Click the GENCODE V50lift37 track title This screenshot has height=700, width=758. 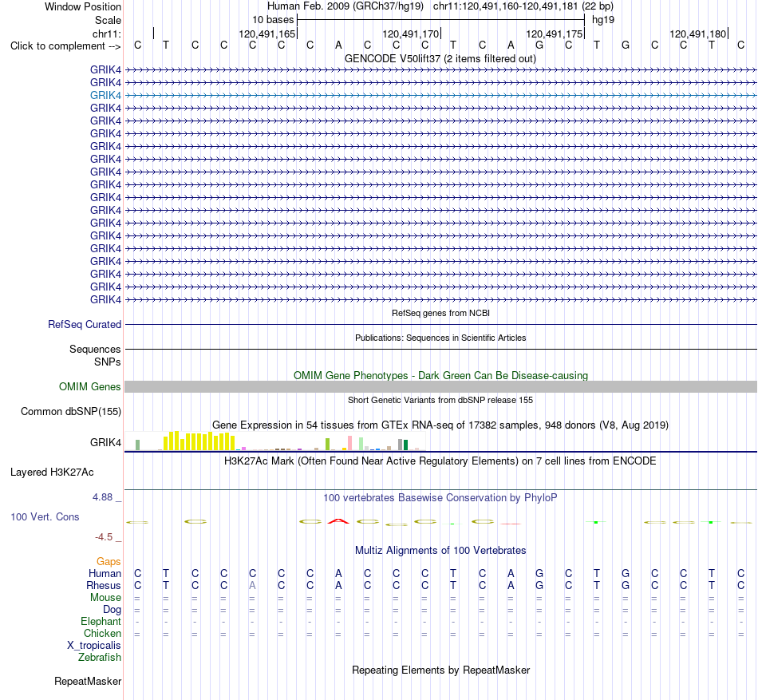tap(440, 59)
